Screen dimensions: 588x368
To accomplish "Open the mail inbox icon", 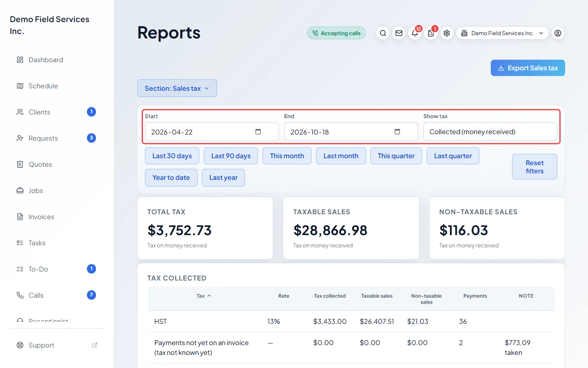I will (x=399, y=33).
